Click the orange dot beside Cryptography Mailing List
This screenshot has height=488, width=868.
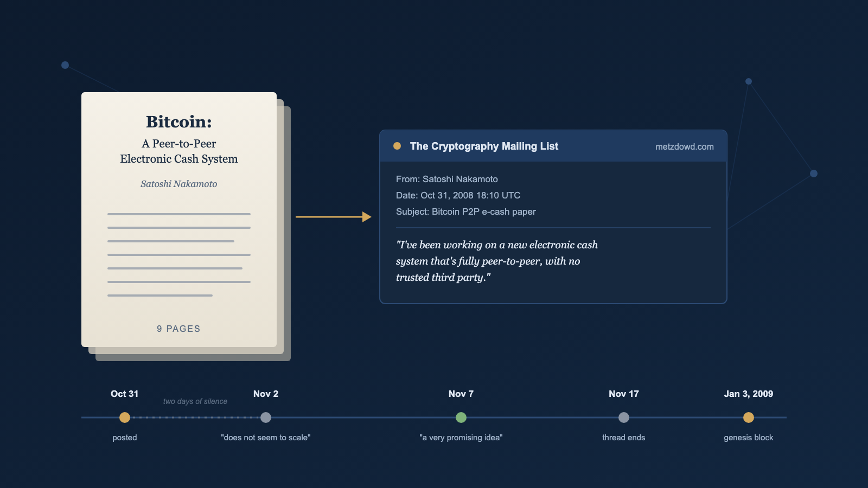point(397,146)
